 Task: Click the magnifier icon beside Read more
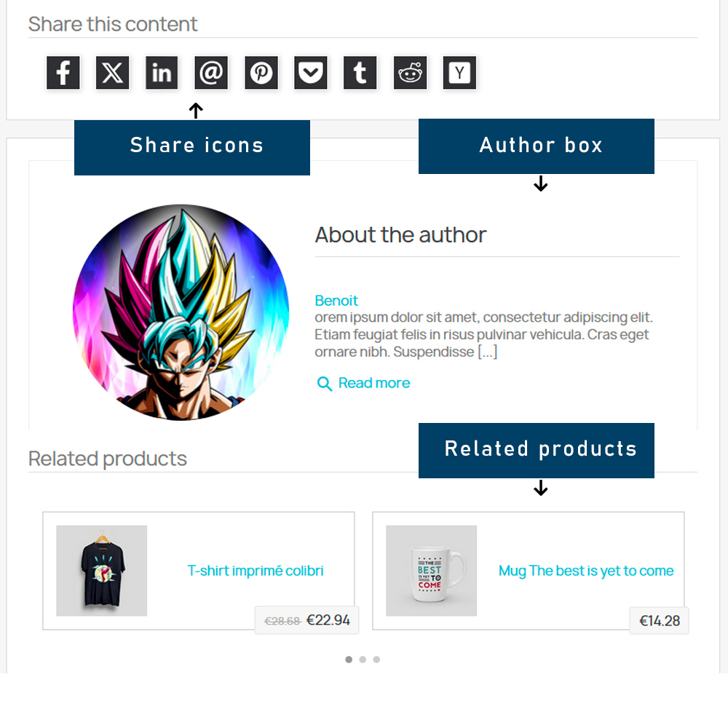325,384
